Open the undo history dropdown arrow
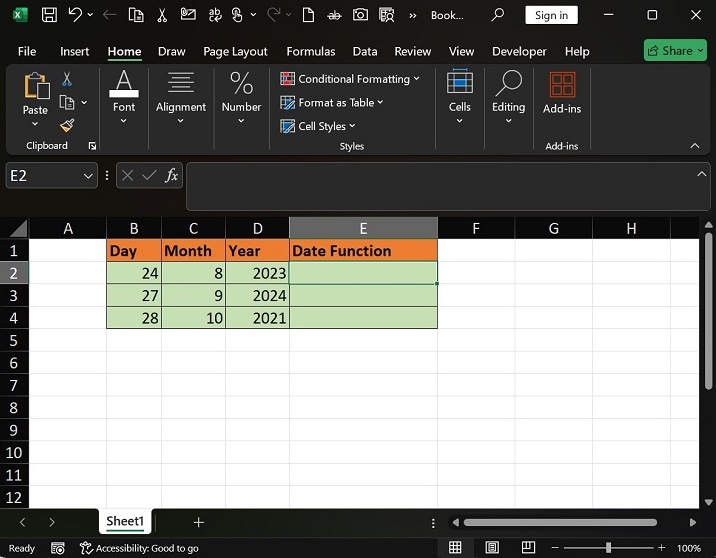Image resolution: width=716 pixels, height=558 pixels. [90, 15]
